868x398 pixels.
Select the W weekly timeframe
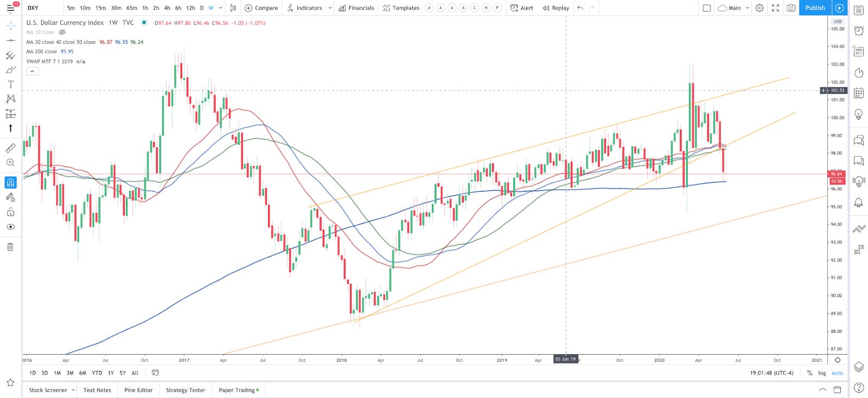click(x=211, y=8)
